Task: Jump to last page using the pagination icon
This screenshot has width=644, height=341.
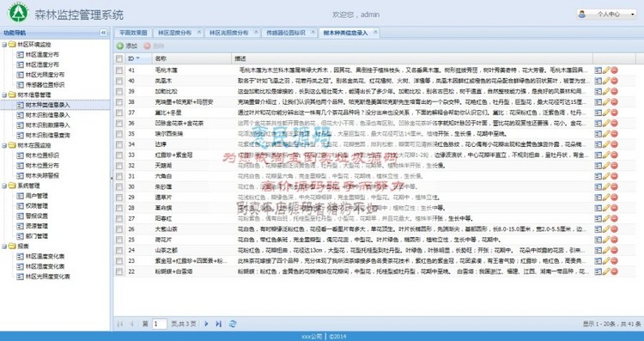Action: [x=218, y=324]
